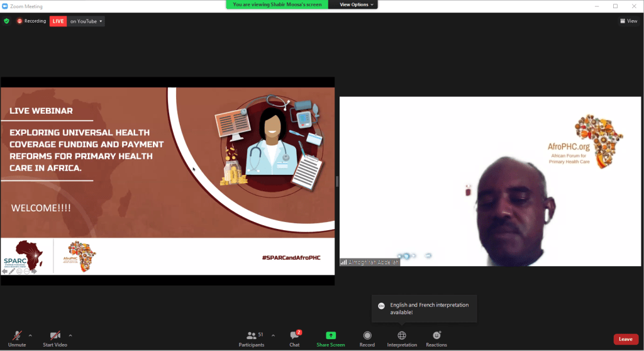
Task: Open the Participants panel
Action: pos(252,336)
